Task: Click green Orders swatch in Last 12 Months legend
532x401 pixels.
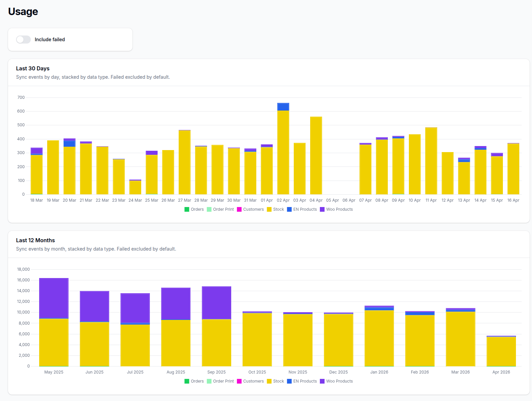Action: [x=187, y=381]
